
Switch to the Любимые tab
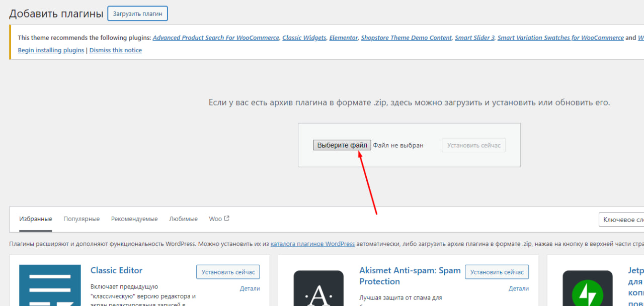point(183,219)
